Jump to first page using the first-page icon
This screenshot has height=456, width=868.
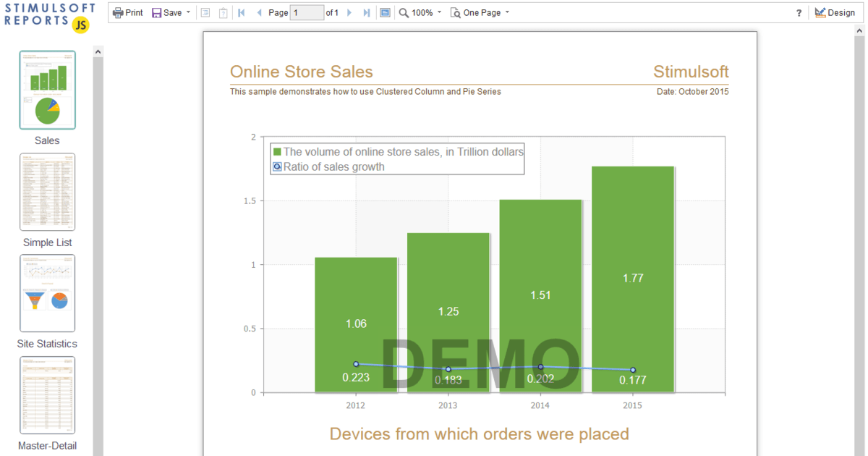click(x=242, y=12)
